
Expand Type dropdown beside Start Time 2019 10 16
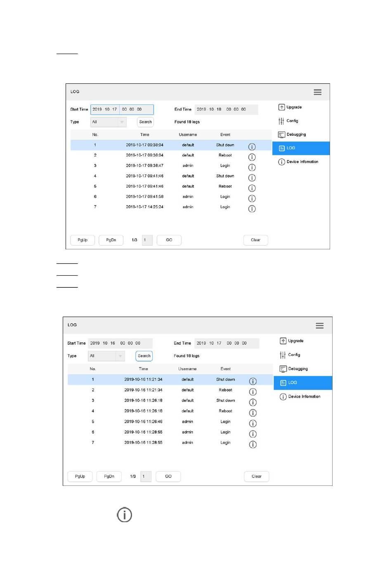pos(106,356)
